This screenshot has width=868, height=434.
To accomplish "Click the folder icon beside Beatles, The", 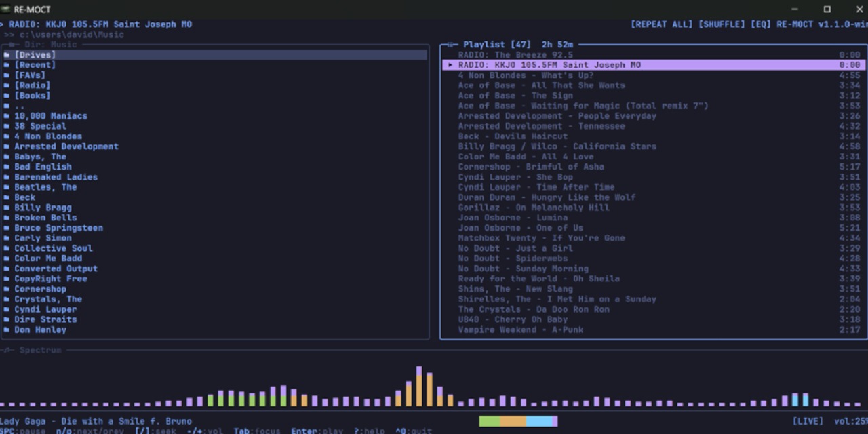I will (x=6, y=187).
